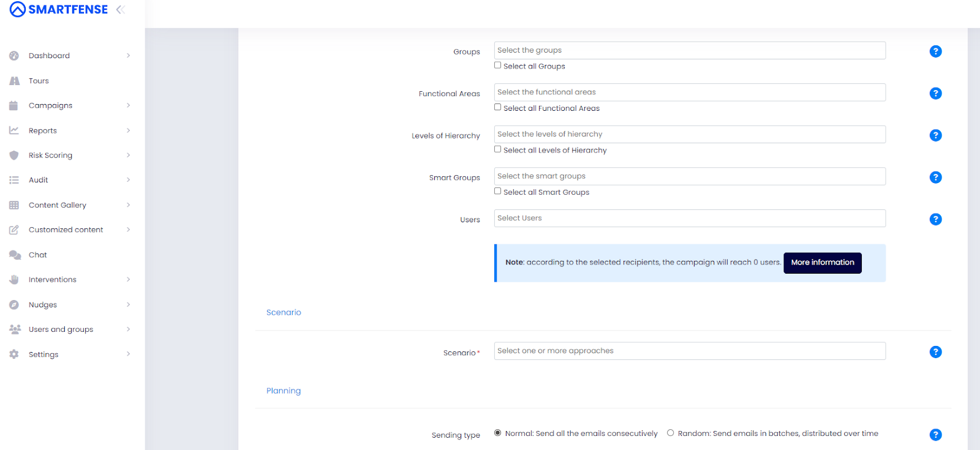Screen dimensions: 980x450
Task: Check Select all Functional Areas checkbox
Action: pos(497,107)
